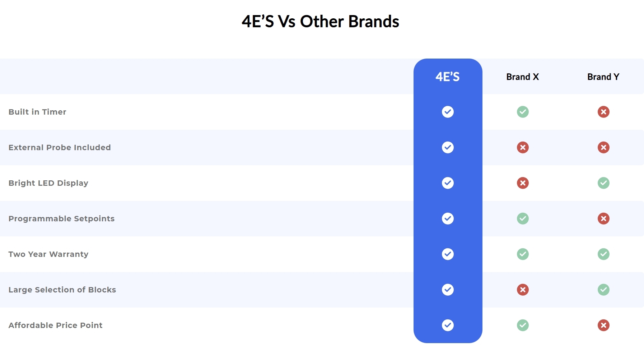Screen dimensions: 644x346
Task: Click Brand Y red cross for External Probe Included
Action: click(603, 147)
